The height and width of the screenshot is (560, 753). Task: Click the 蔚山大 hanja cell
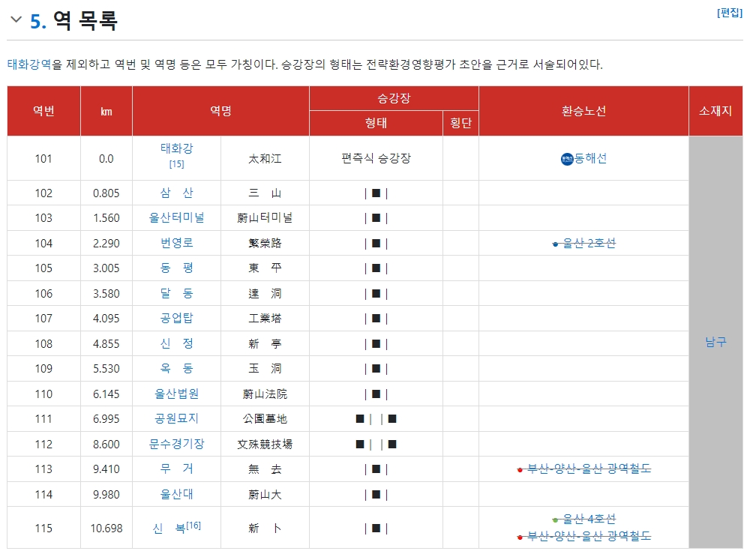265,495
